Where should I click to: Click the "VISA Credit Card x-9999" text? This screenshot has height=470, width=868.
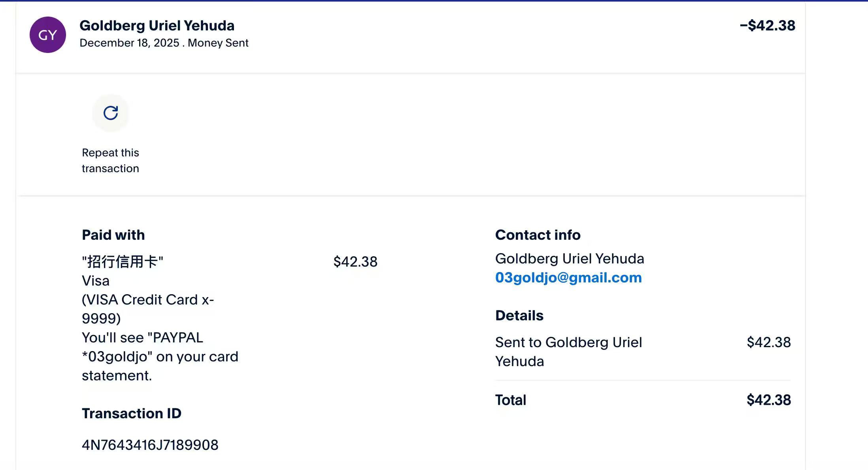coord(147,309)
